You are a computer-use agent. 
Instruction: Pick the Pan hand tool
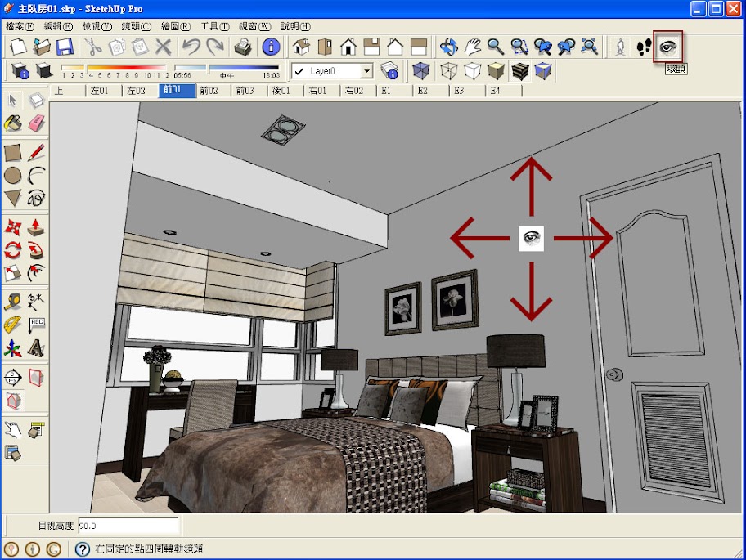click(472, 47)
